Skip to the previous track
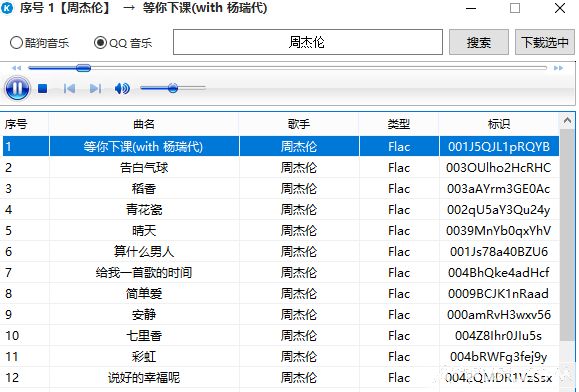 pos(69,89)
